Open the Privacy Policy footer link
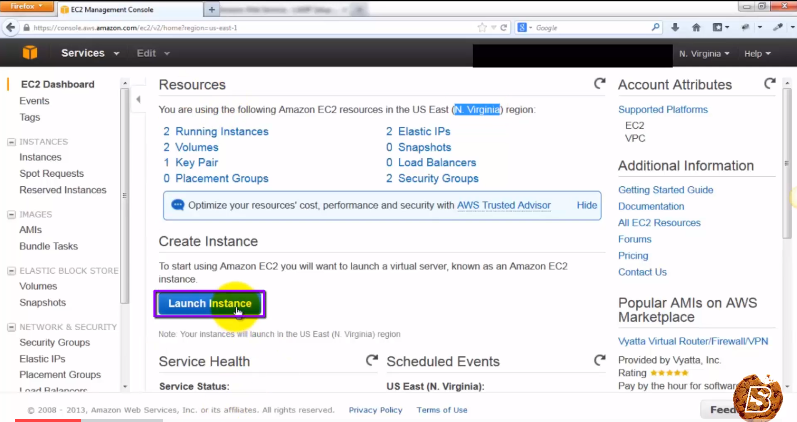797x422 pixels. click(x=375, y=410)
